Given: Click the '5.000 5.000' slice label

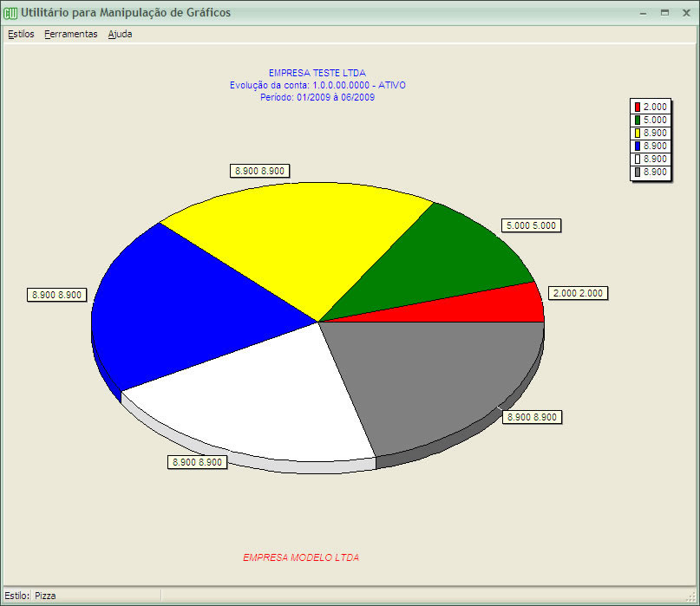Looking at the screenshot, I should click(531, 225).
